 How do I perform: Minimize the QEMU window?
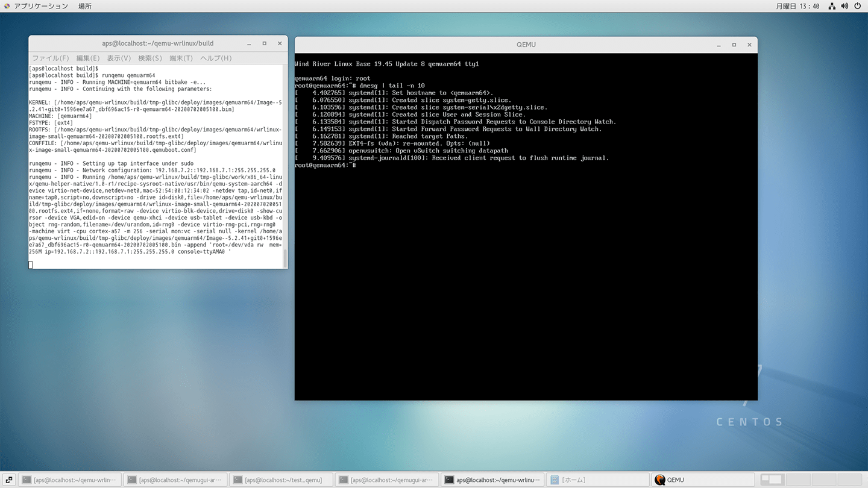719,45
